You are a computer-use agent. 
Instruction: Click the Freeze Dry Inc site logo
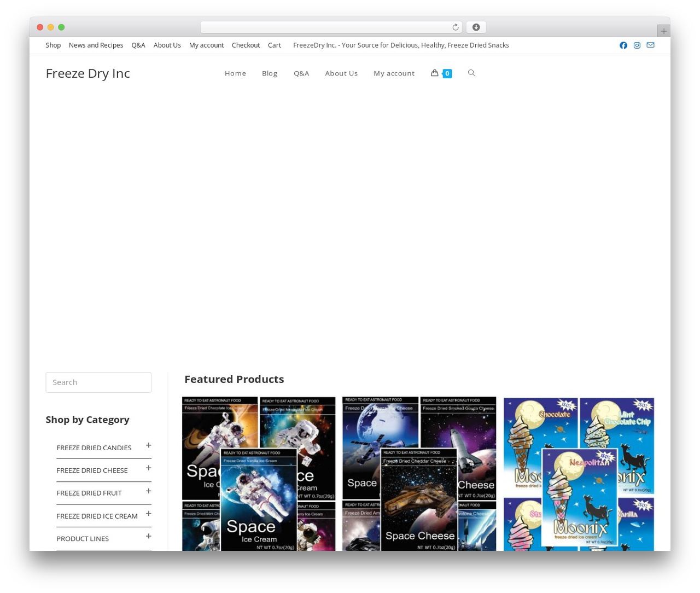[x=87, y=73]
